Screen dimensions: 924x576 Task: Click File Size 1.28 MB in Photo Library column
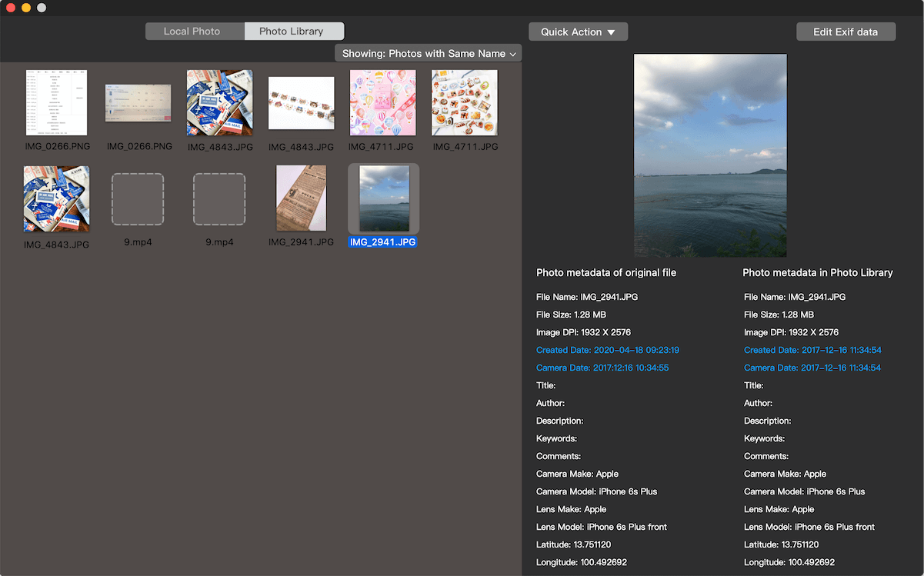(x=779, y=315)
